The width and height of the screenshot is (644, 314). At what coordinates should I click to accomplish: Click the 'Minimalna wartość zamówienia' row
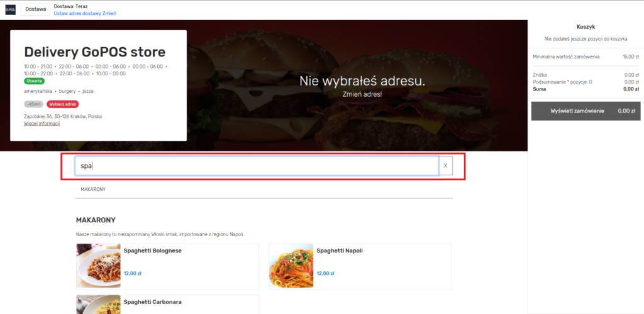586,57
